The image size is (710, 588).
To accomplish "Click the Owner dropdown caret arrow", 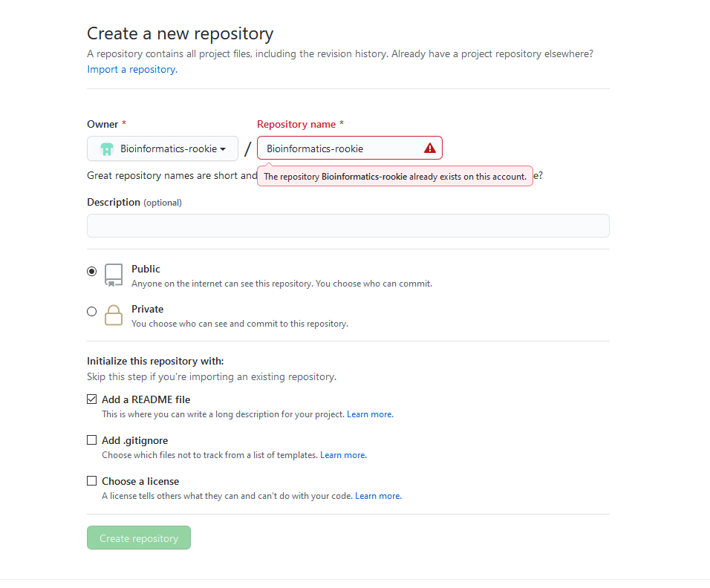I will click(x=223, y=149).
